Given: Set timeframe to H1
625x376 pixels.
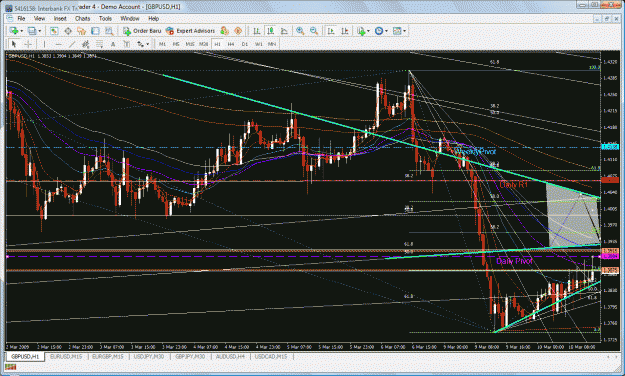Looking at the screenshot, I should coord(217,44).
